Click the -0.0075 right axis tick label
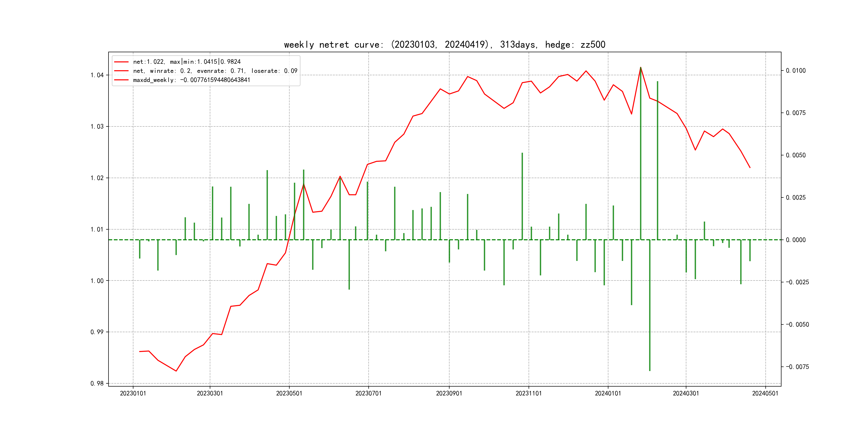Image resolution: width=868 pixels, height=434 pixels. pyautogui.click(x=797, y=366)
